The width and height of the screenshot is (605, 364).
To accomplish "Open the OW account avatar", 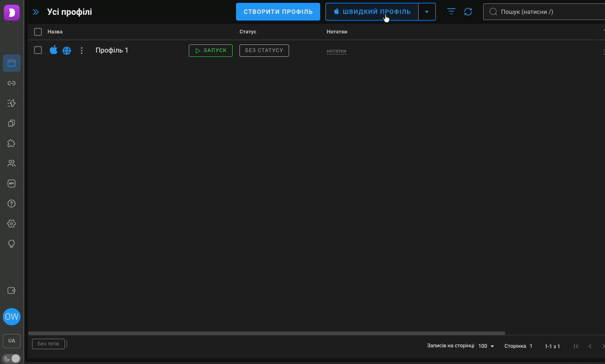I will (11, 317).
